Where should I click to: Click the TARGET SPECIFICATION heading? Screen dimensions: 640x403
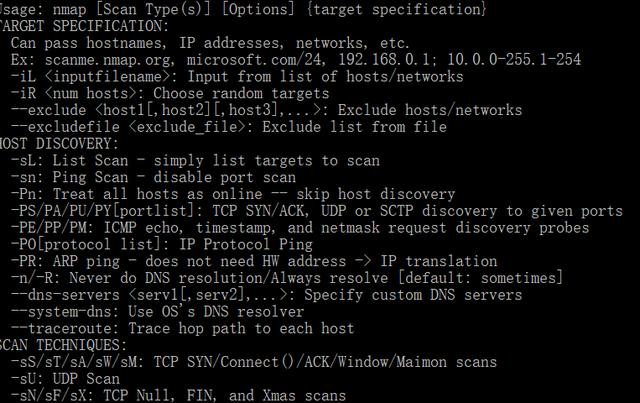tap(84, 26)
